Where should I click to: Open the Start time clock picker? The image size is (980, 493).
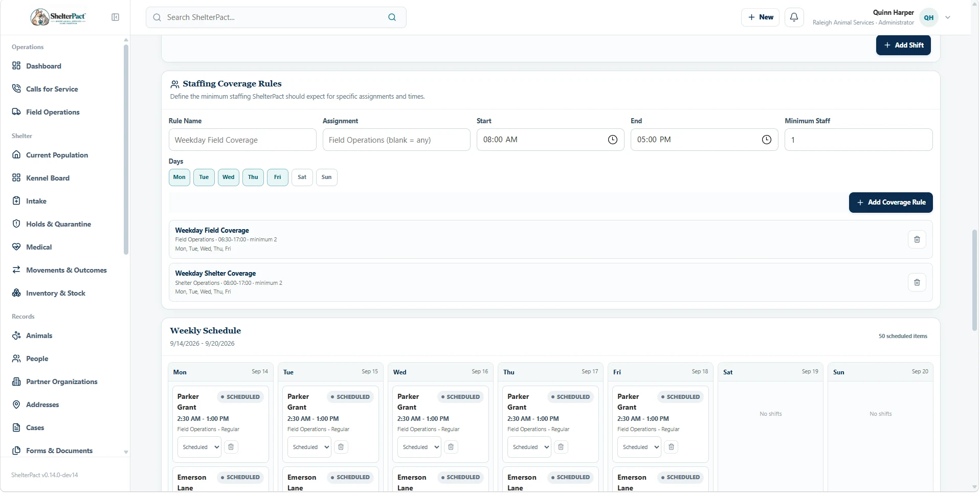pos(613,140)
